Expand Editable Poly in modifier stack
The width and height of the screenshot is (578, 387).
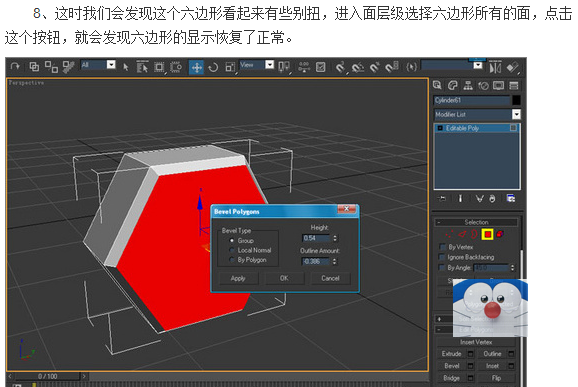pyautogui.click(x=440, y=128)
